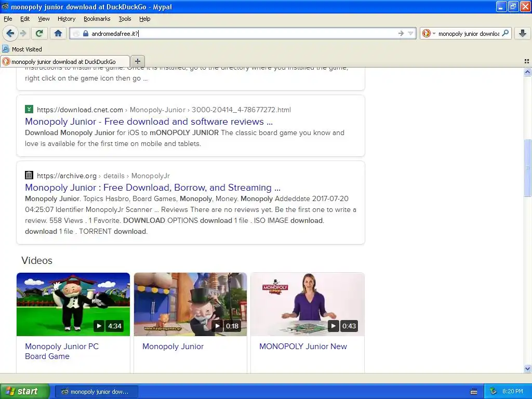Open the Most Visited bookmarks folder
The width and height of the screenshot is (532, 399).
point(22,49)
